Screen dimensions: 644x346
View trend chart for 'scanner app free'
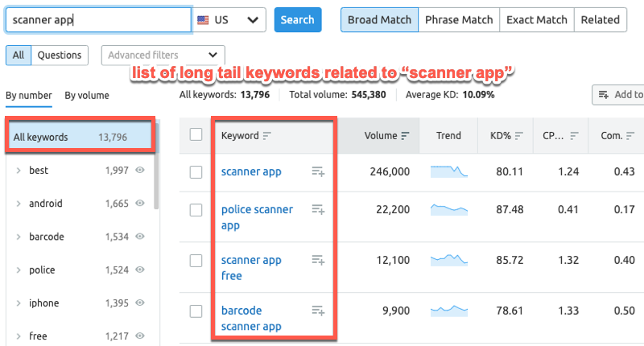[448, 261]
